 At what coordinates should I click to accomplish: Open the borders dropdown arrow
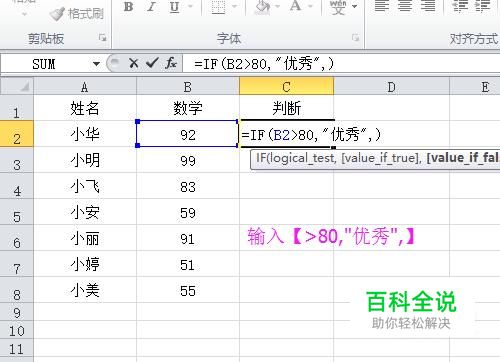(234, 7)
